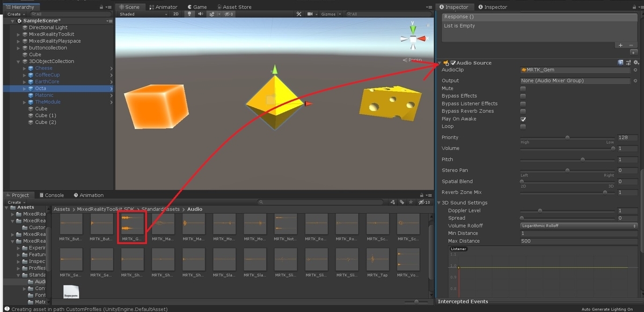This screenshot has width=644, height=312.
Task: Toggle 2D mode in Scene view
Action: click(176, 14)
